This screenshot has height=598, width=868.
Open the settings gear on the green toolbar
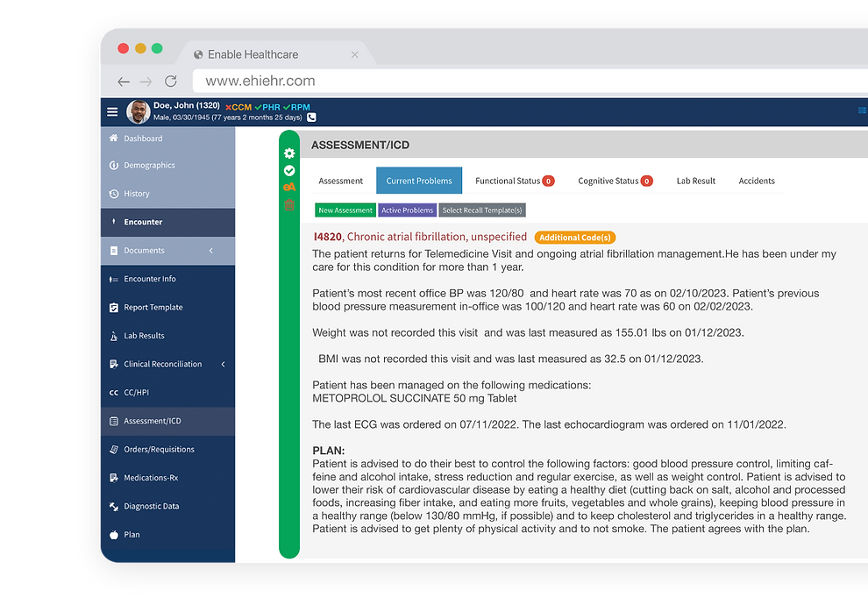pos(289,153)
